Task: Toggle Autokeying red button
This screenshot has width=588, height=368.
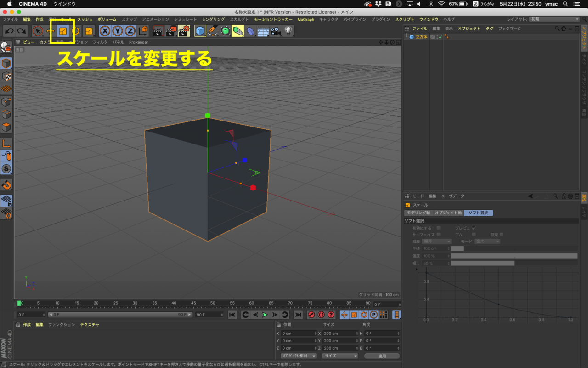Action: point(321,315)
